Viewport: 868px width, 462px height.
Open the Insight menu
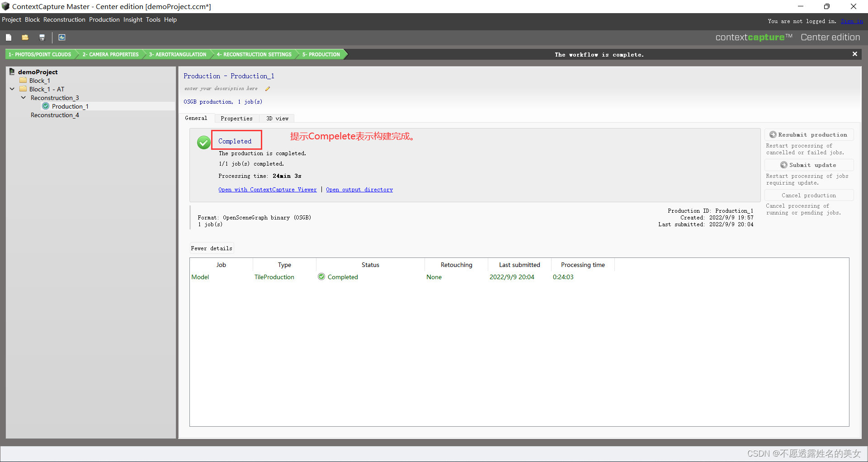pos(133,20)
